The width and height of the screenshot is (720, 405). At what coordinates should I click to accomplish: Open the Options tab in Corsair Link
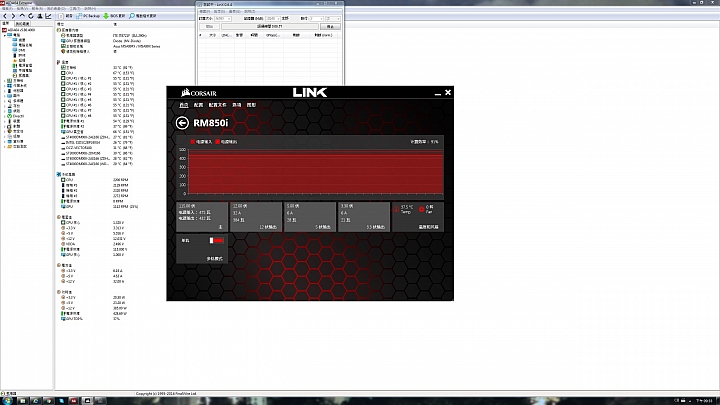coord(236,105)
